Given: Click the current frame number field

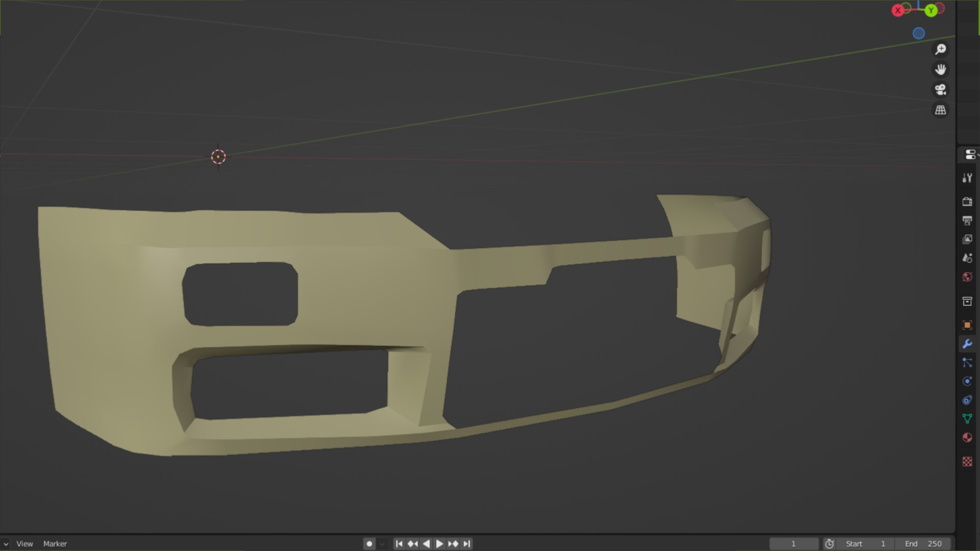Looking at the screenshot, I should point(793,544).
